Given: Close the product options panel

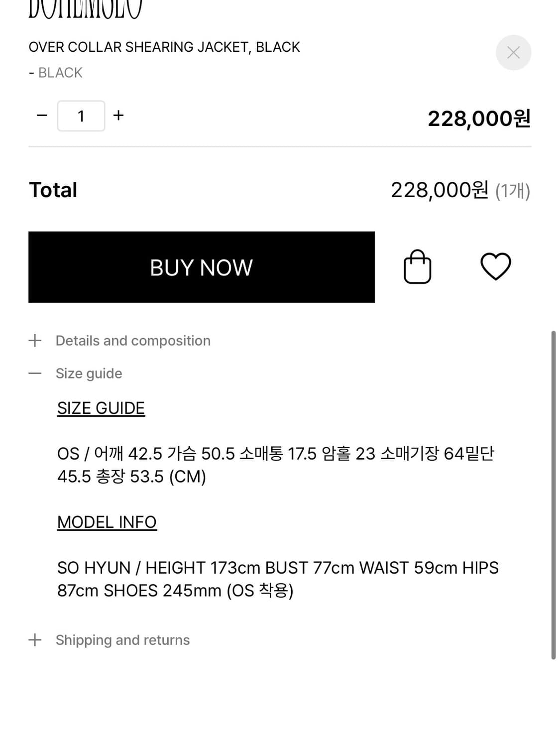Looking at the screenshot, I should point(513,52).
